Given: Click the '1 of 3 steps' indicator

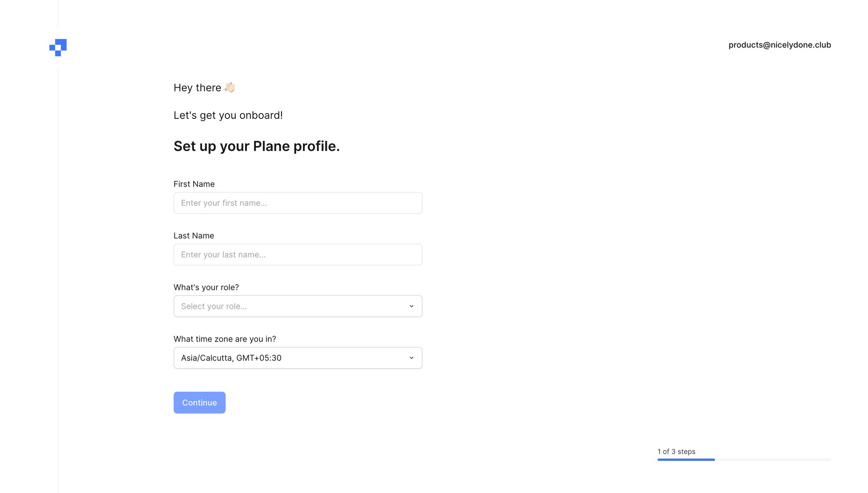Looking at the screenshot, I should (676, 451).
